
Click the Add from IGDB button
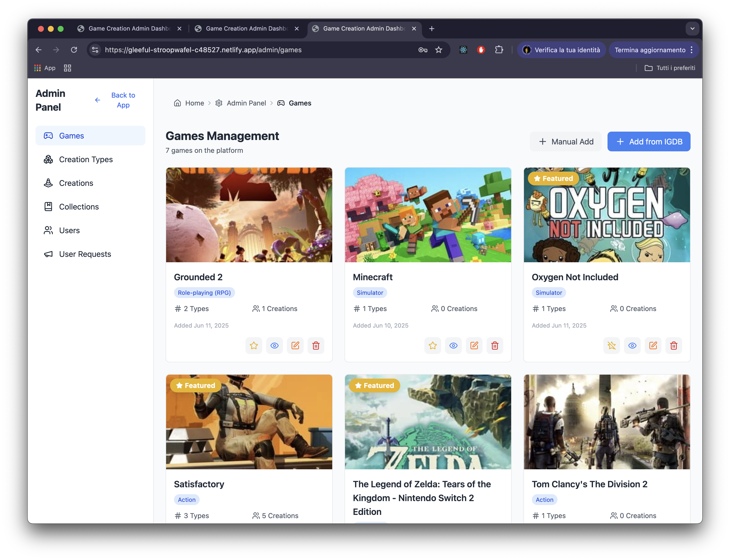tap(648, 142)
